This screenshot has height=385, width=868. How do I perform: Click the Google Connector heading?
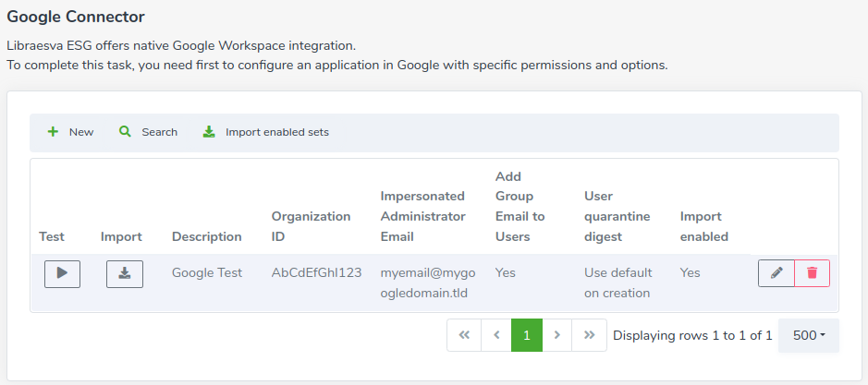pyautogui.click(x=76, y=17)
